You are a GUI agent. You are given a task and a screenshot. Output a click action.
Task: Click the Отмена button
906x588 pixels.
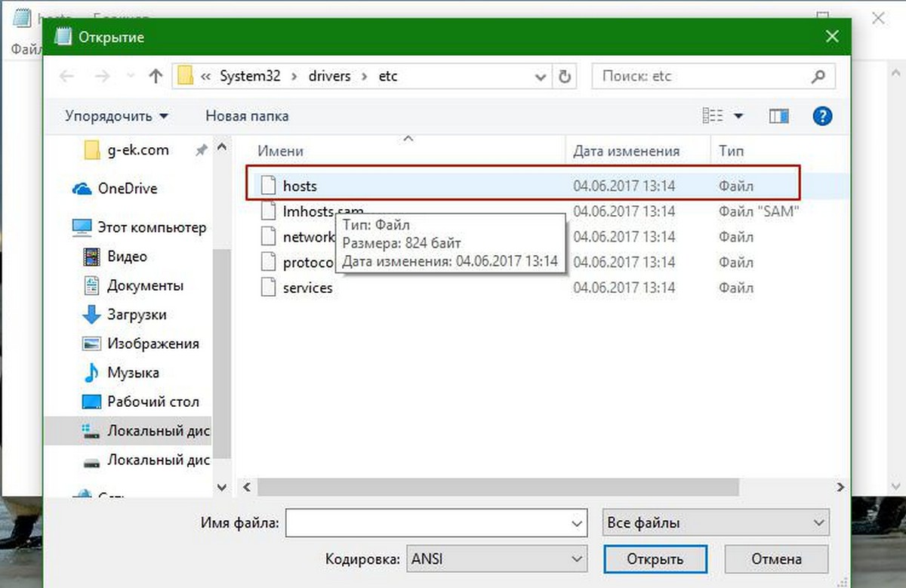(x=776, y=559)
